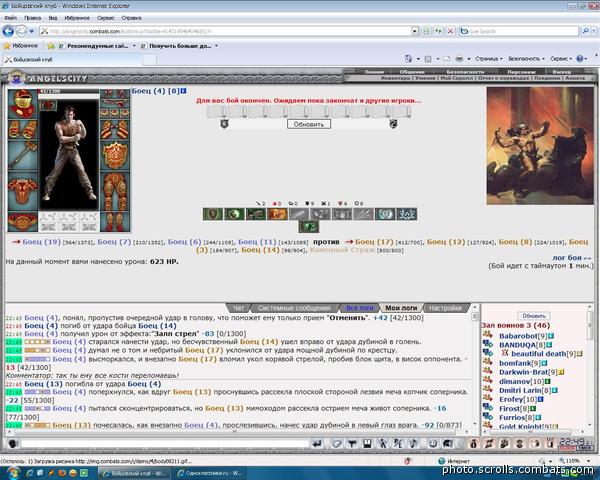This screenshot has width=600, height=480.
Task: Click the walking figure icon in chat bar
Action: [x=383, y=444]
